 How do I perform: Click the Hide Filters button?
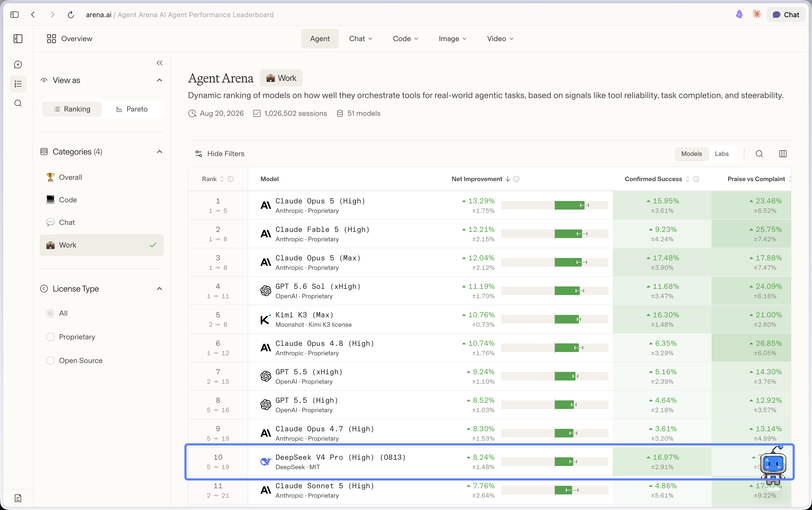point(220,154)
